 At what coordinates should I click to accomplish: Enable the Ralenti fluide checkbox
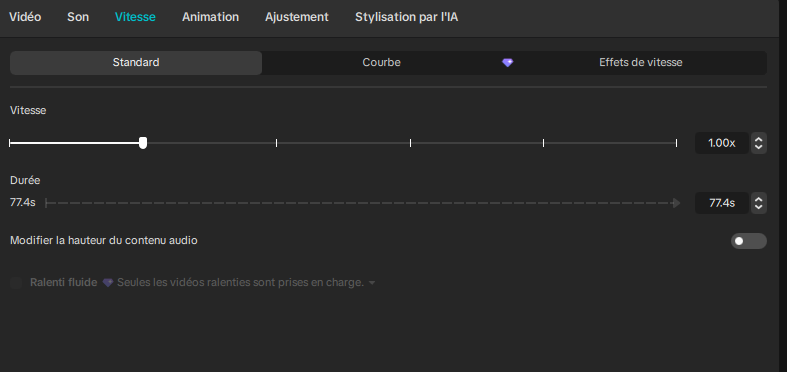(x=16, y=283)
